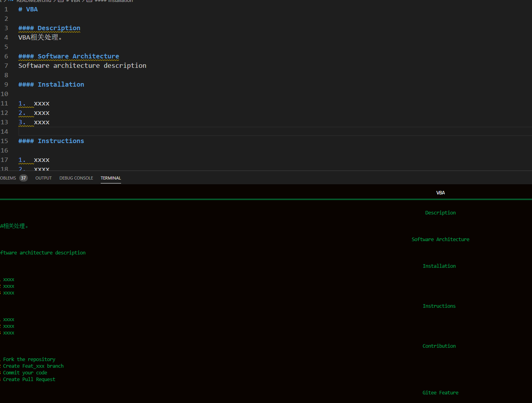This screenshot has height=403, width=532.
Task: Click line number 9 in the gutter
Action: pyautogui.click(x=6, y=85)
